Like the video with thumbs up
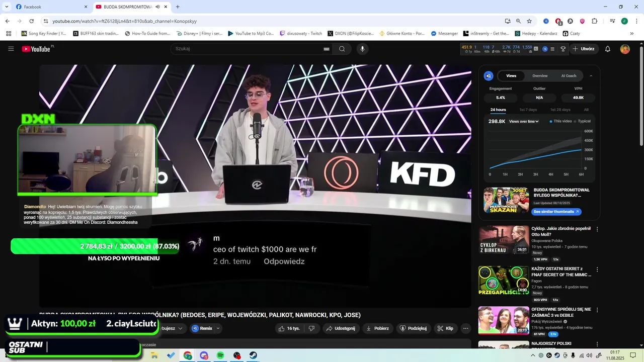The image size is (644, 362). click(289, 328)
